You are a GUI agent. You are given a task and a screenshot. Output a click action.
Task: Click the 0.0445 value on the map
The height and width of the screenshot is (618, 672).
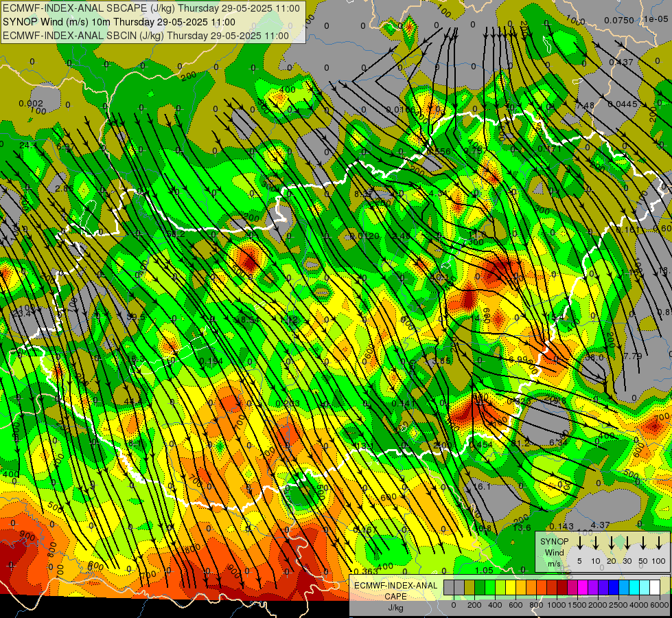point(623,104)
